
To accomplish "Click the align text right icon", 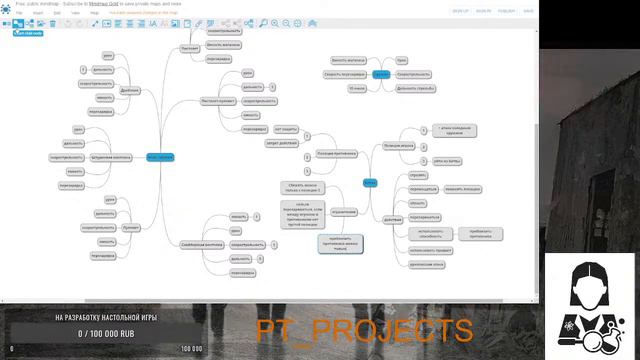I will click(141, 24).
